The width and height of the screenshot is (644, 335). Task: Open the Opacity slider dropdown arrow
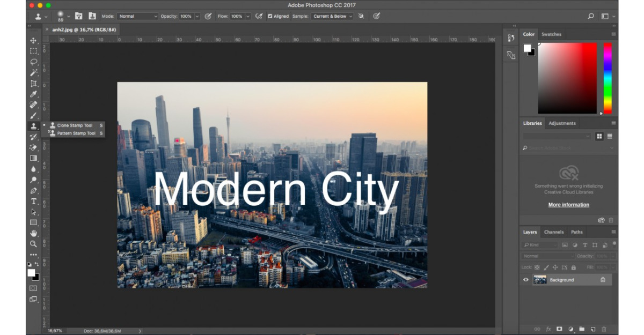[x=197, y=16]
